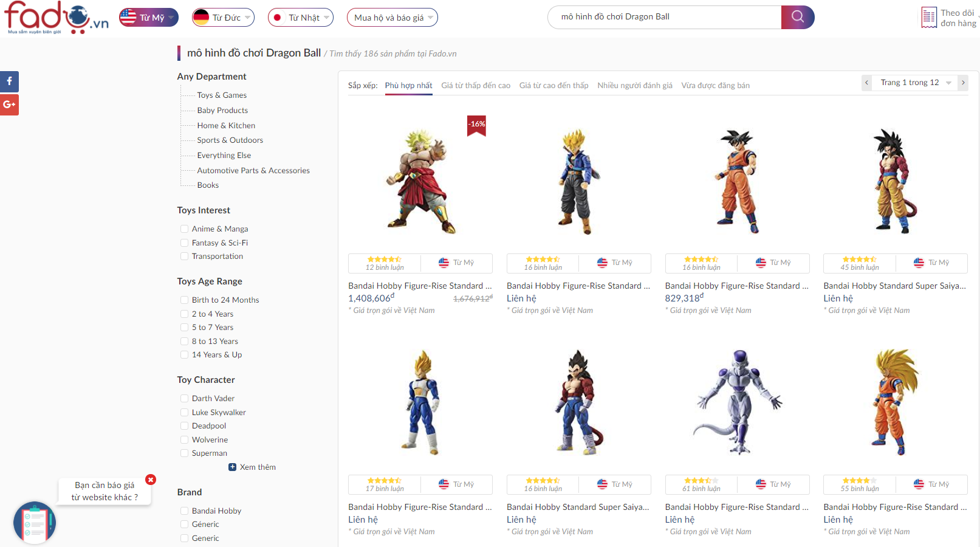Viewport: 980px width, 547px height.
Task: Click star rating of 55 bình luận product
Action: point(859,480)
